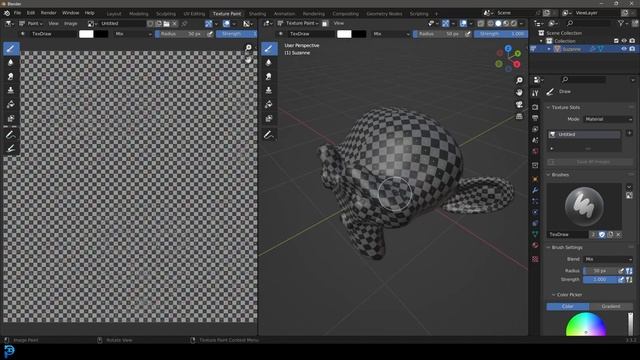The height and width of the screenshot is (360, 640).
Task: Select the Fill tool in Image Editor
Action: click(x=11, y=104)
